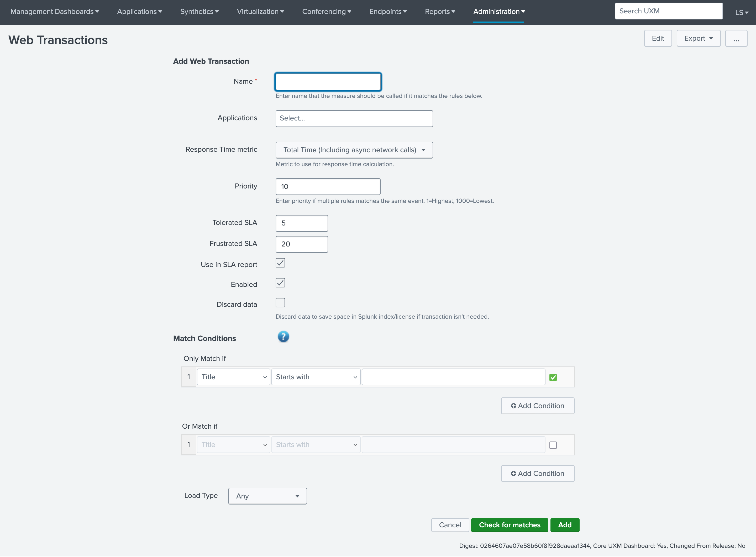Uncheck the Use in SLA report checkbox

(x=280, y=263)
